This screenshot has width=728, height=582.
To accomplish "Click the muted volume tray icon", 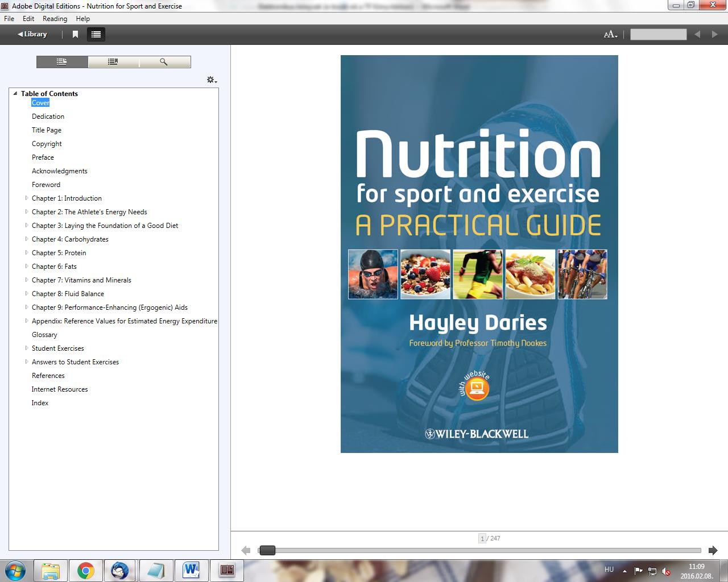I will (x=666, y=571).
